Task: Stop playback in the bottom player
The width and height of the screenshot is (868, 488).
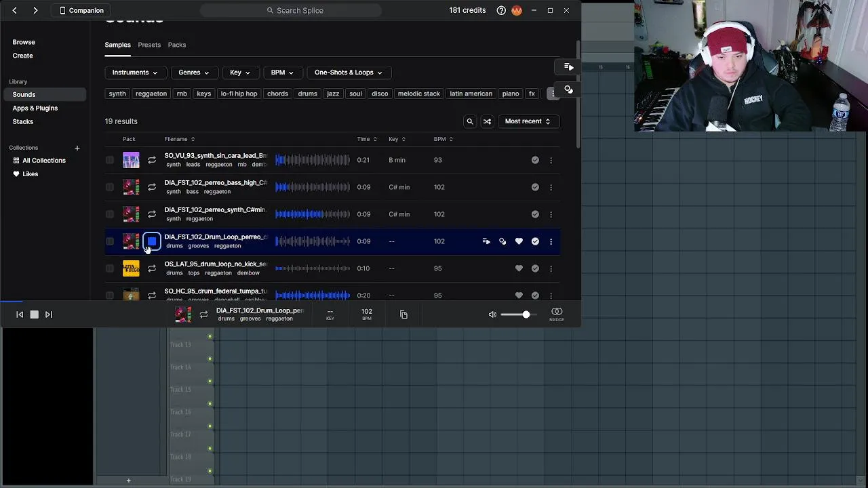Action: (34, 314)
